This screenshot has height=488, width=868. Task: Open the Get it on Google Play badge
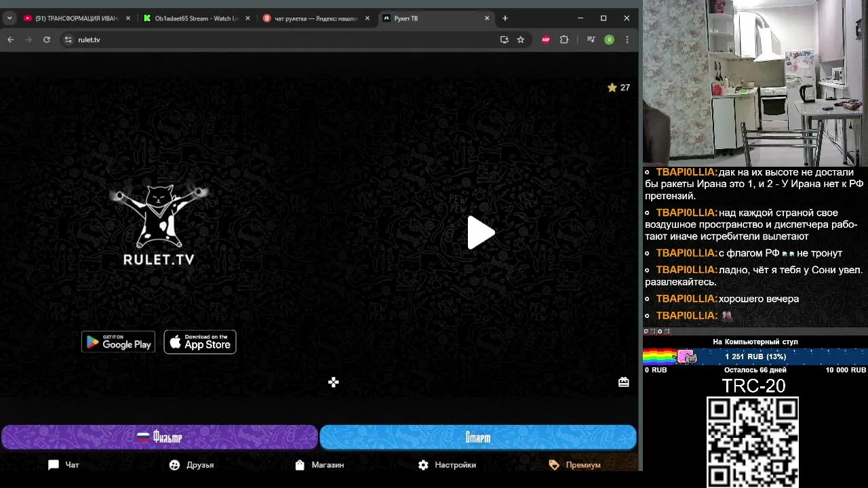119,342
